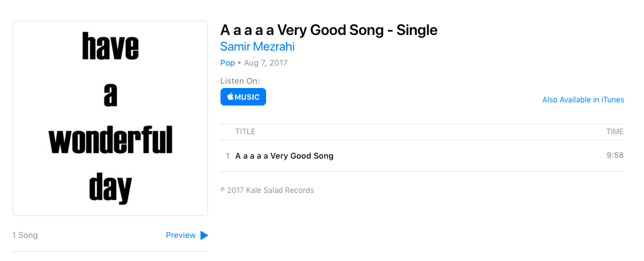The width and height of the screenshot is (644, 261).
Task: Click the Also Available in iTunes link
Action: pyautogui.click(x=583, y=100)
